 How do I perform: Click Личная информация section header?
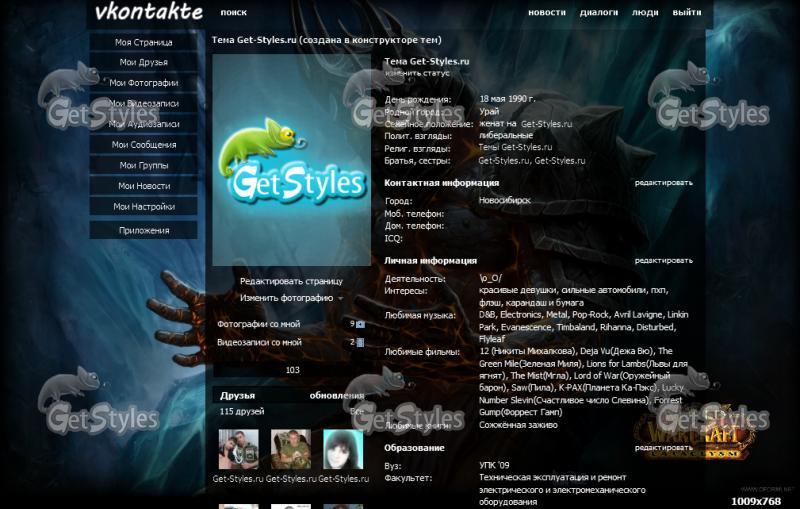tap(430, 261)
